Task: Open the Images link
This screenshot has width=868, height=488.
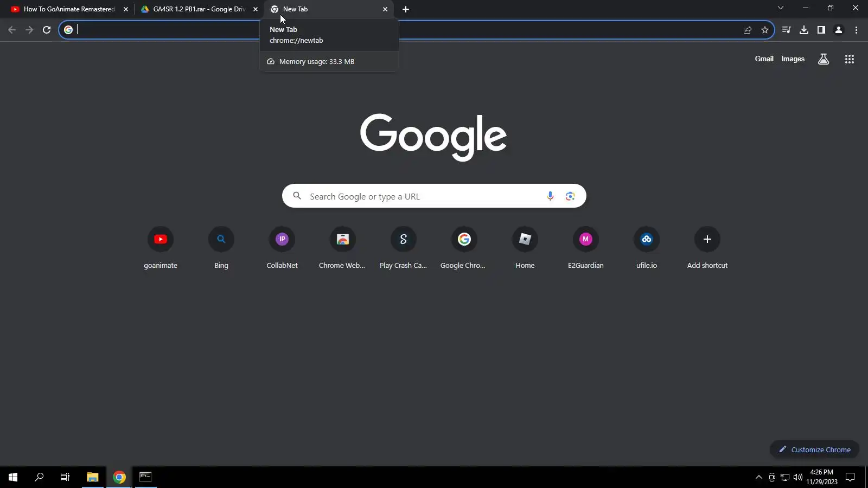Action: [793, 59]
